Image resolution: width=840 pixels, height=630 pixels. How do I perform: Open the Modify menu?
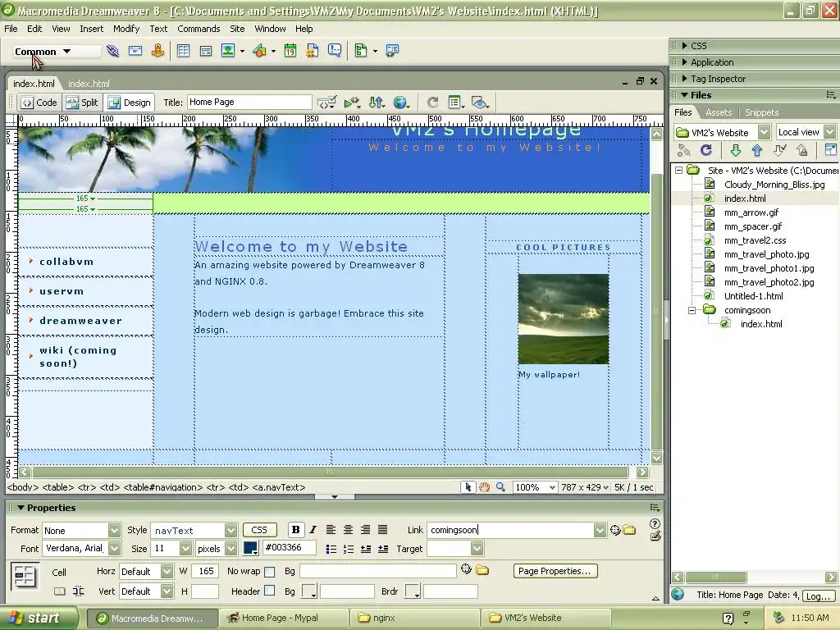tap(126, 29)
